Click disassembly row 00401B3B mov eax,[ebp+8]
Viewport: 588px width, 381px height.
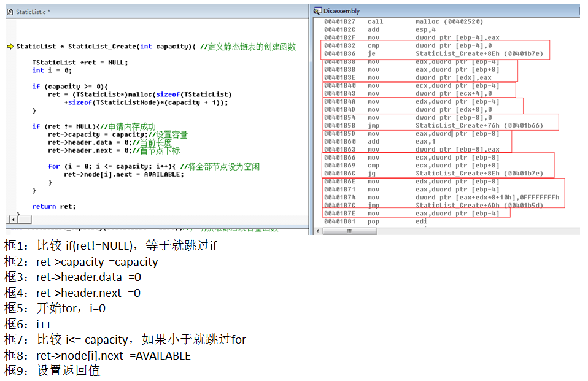(x=412, y=70)
